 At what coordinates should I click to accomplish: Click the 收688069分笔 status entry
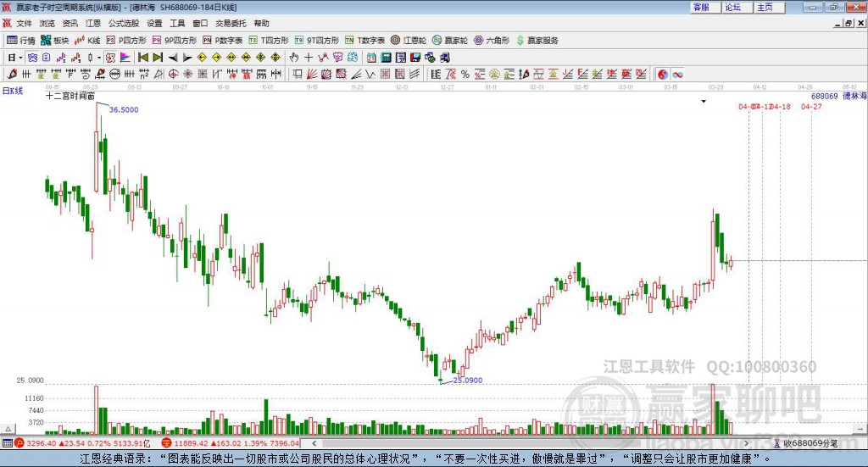(x=806, y=443)
